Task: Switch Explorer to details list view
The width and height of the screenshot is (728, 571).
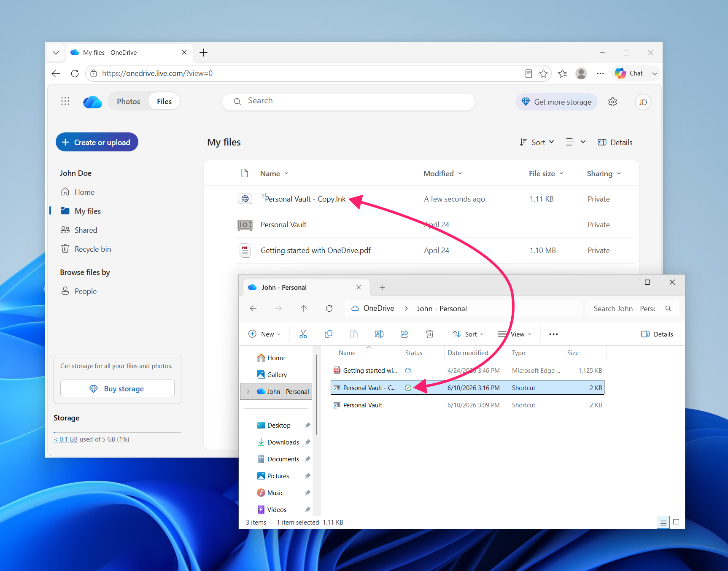Action: click(663, 523)
